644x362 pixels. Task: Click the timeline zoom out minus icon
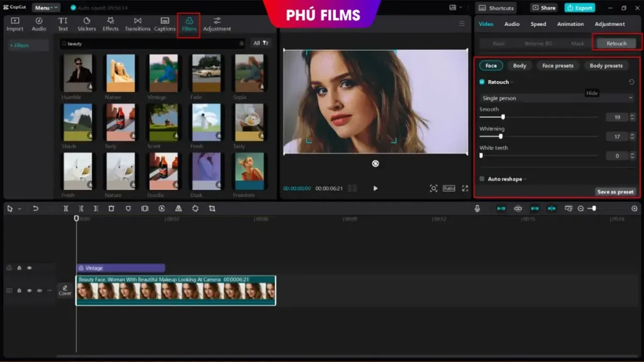click(580, 209)
